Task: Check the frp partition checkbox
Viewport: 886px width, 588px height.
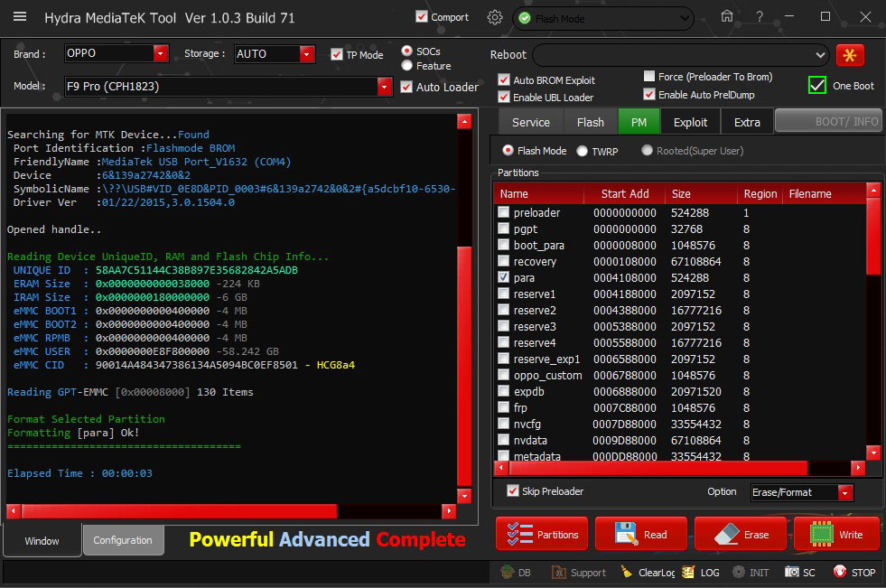Action: coord(503,407)
